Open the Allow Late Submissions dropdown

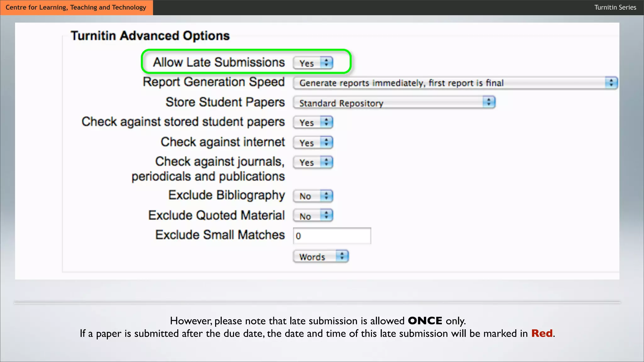point(312,63)
